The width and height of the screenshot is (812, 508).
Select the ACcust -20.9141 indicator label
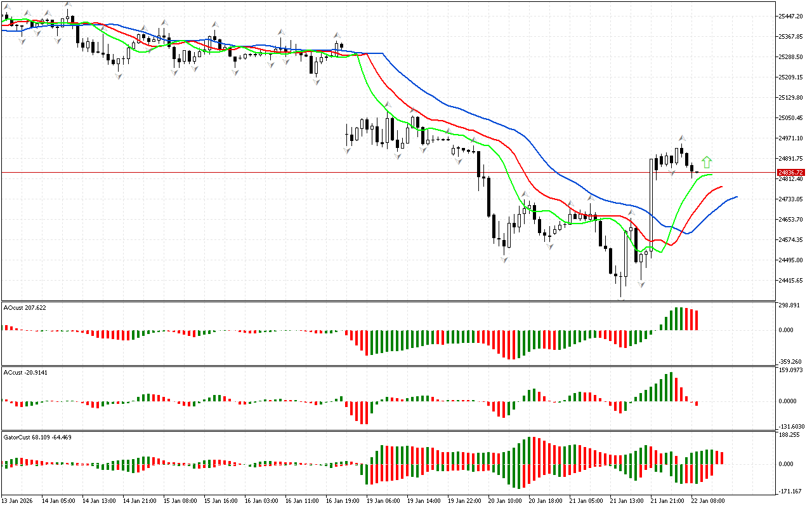pyautogui.click(x=25, y=372)
